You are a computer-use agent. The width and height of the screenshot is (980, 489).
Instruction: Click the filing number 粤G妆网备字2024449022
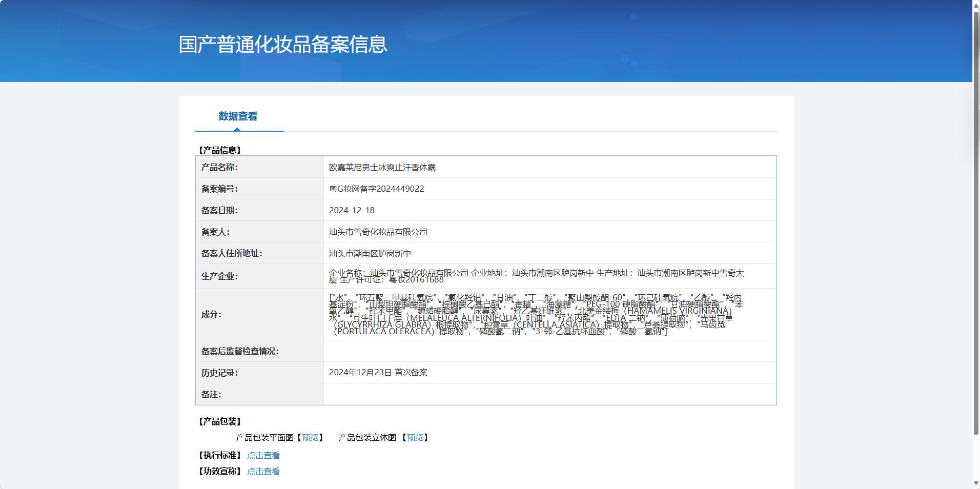click(x=377, y=189)
